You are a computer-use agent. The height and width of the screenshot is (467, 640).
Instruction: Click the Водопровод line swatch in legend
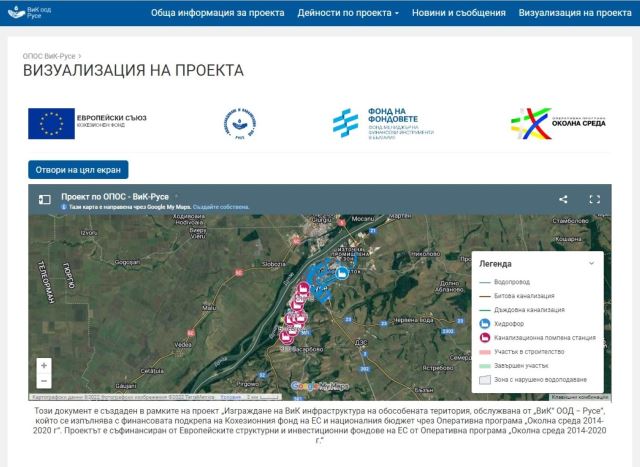click(484, 282)
